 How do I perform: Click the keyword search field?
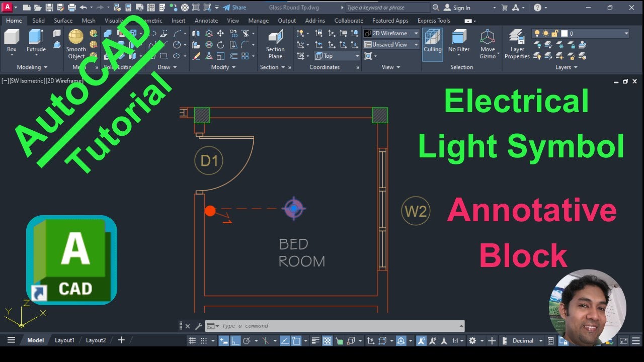(387, 8)
